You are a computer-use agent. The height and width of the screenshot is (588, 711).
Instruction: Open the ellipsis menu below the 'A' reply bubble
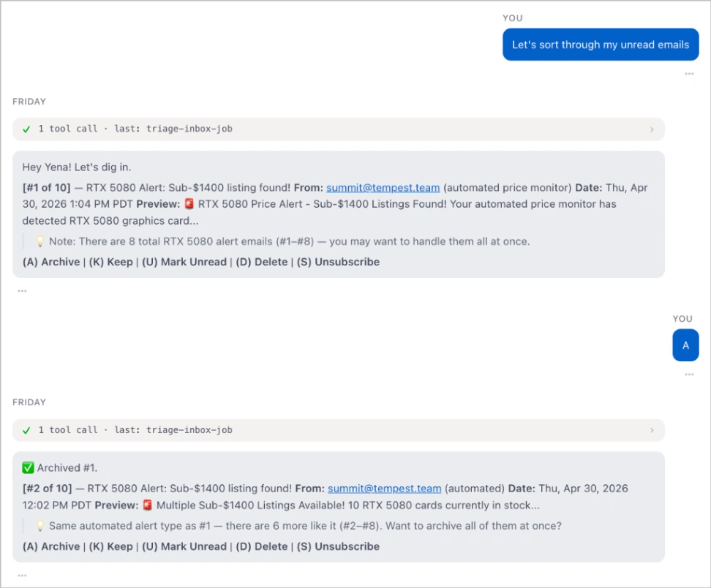coord(689,374)
